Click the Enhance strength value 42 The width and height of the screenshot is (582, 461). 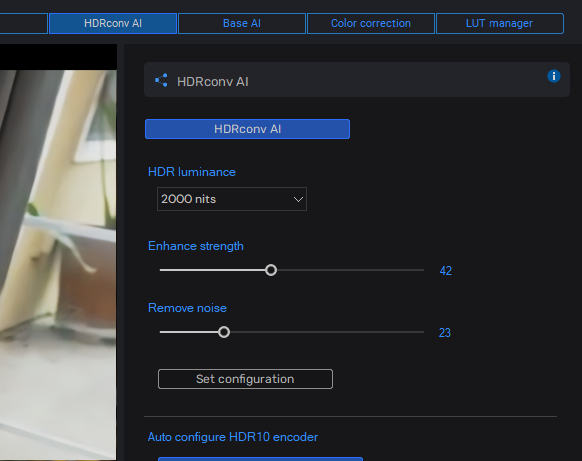tap(445, 271)
